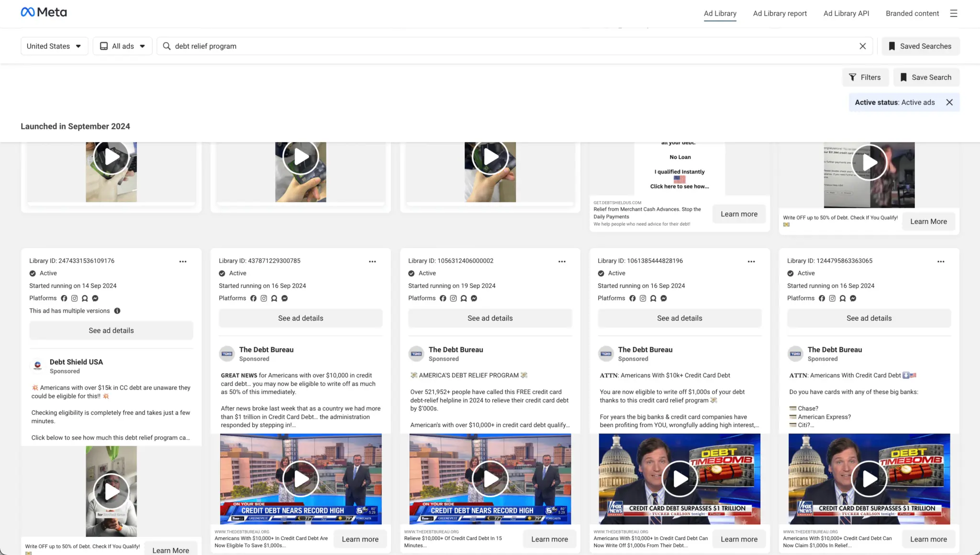Open three-dot menu for Library ID 1061385444828196

point(751,261)
